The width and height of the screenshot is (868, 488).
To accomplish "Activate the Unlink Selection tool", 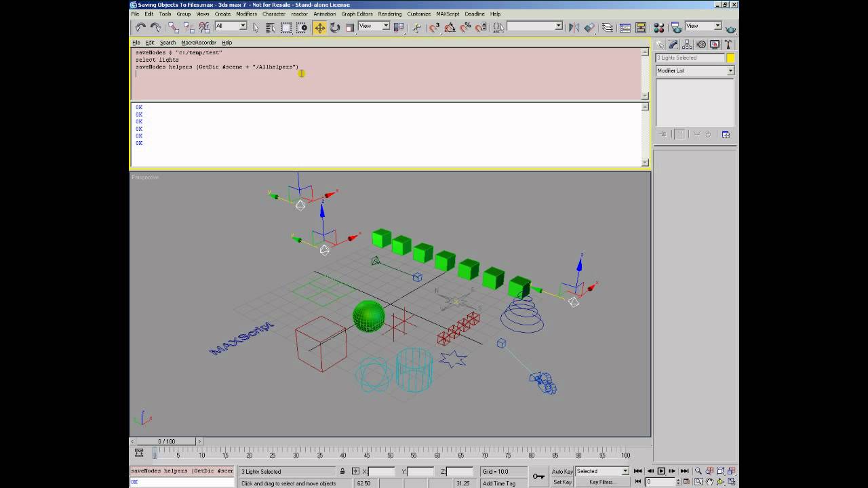I will [189, 27].
